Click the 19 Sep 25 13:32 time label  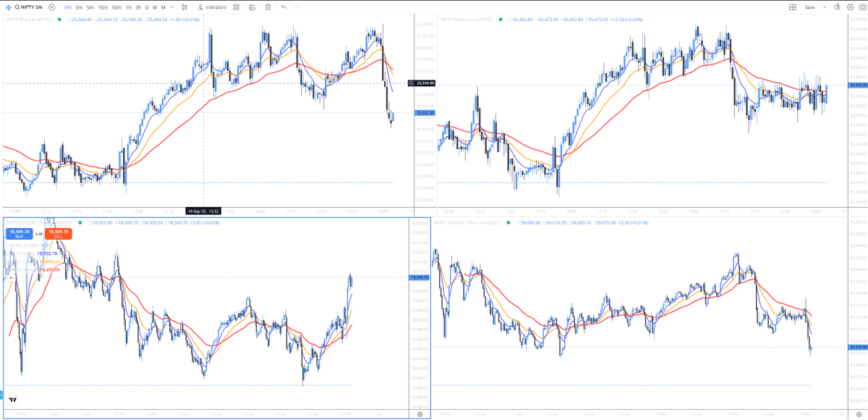[203, 211]
